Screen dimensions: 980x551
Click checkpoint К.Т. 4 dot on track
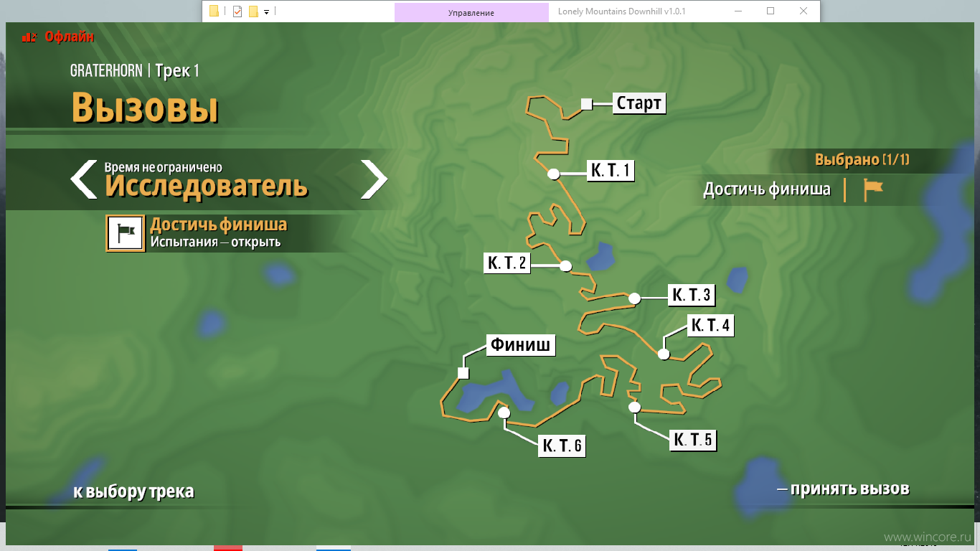(664, 354)
